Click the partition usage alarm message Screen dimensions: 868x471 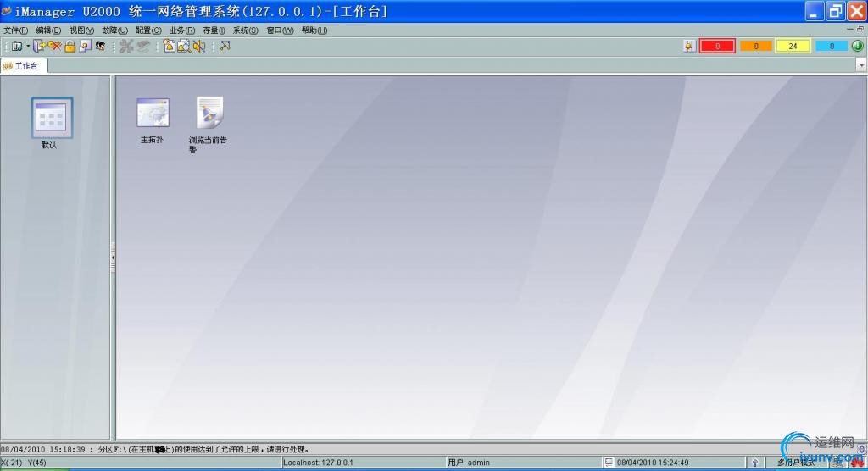click(155, 450)
